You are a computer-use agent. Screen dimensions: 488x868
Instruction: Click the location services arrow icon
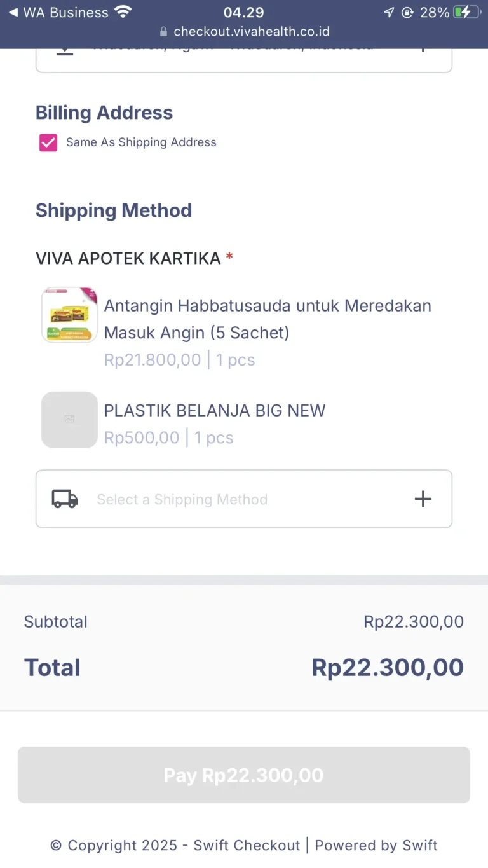[389, 12]
